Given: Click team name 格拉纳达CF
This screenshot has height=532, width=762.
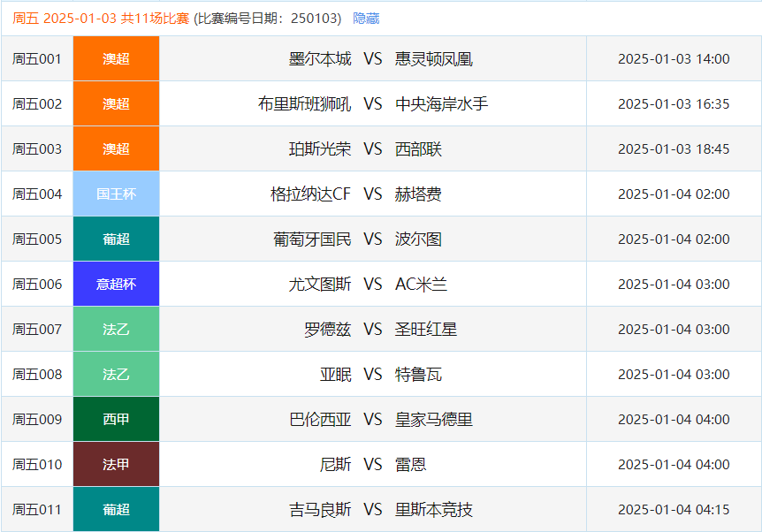Looking at the screenshot, I should click(310, 194).
